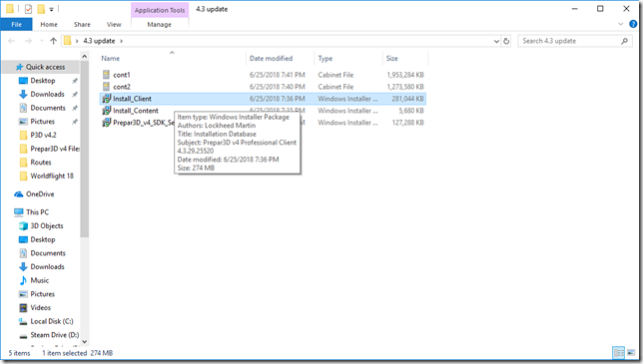Select This PC in navigation pane

[37, 212]
